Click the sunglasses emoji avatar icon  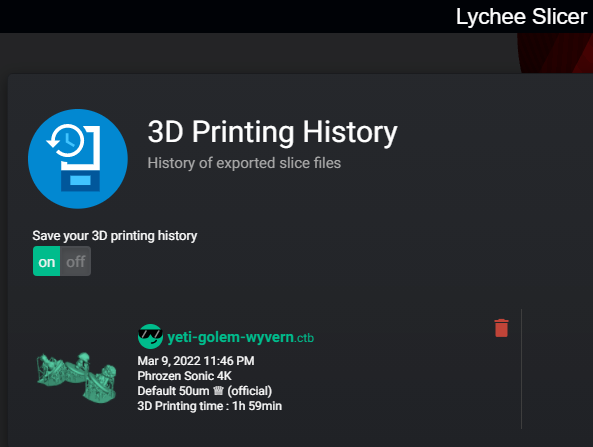(150, 336)
